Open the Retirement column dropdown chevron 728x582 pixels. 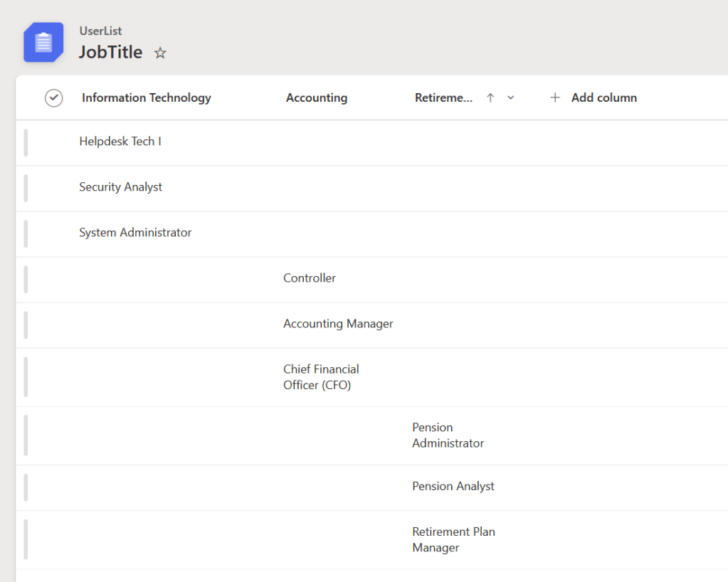511,97
